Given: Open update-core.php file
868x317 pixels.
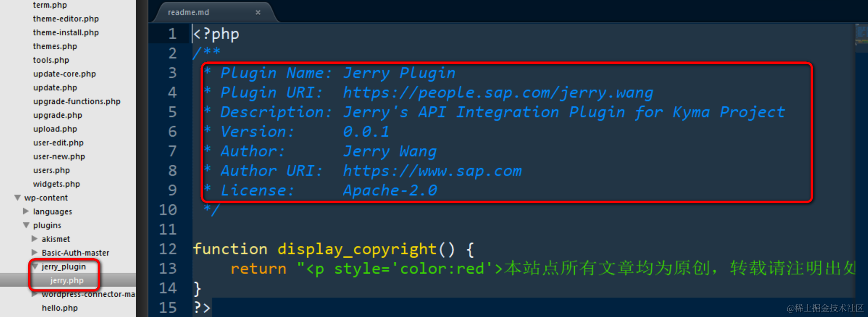Looking at the screenshot, I should 64,73.
